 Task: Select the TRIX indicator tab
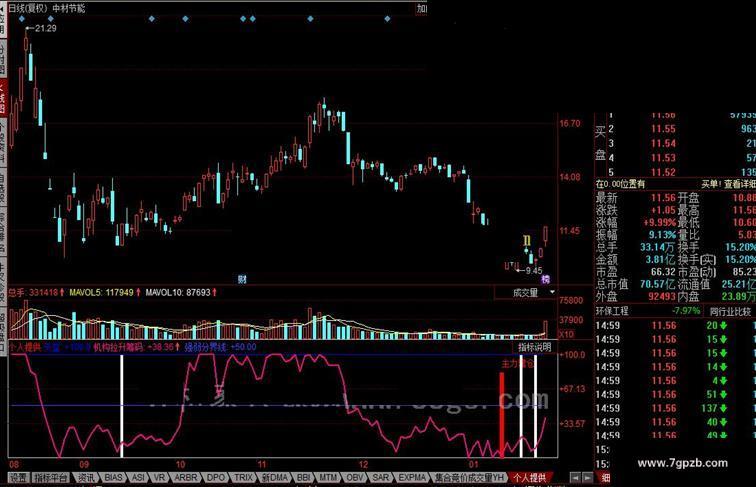(243, 477)
